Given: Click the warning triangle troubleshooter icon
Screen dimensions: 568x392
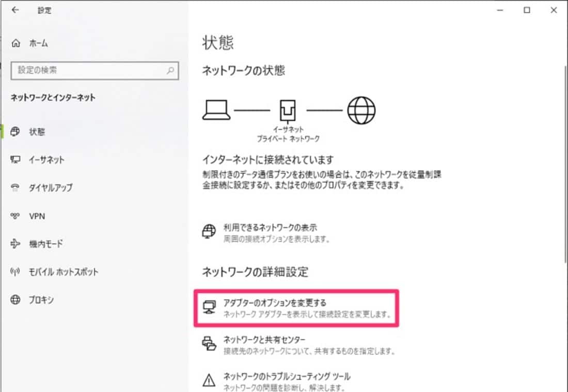Looking at the screenshot, I should pyautogui.click(x=209, y=380).
